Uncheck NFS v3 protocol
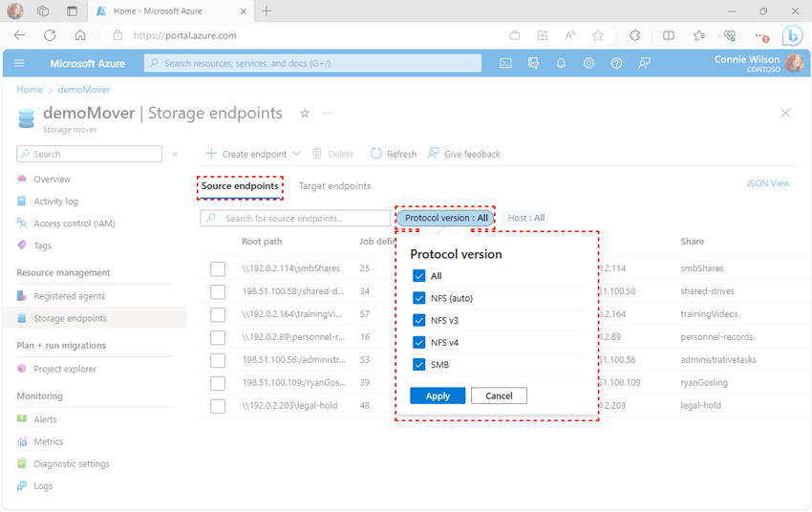Screen dimensions: 812x512 click(x=419, y=320)
